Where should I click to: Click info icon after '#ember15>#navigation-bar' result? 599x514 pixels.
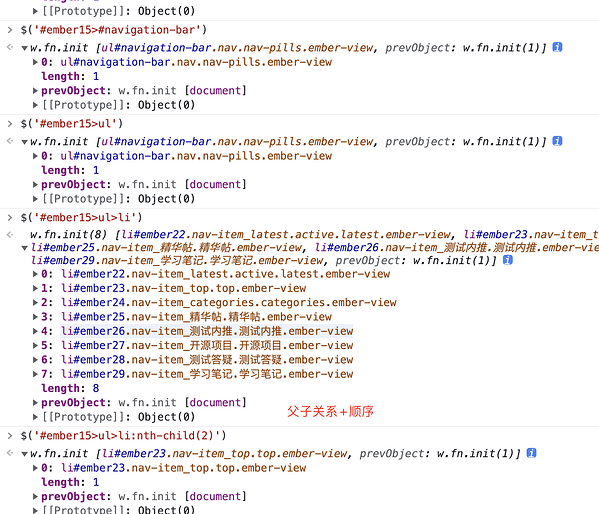click(557, 47)
